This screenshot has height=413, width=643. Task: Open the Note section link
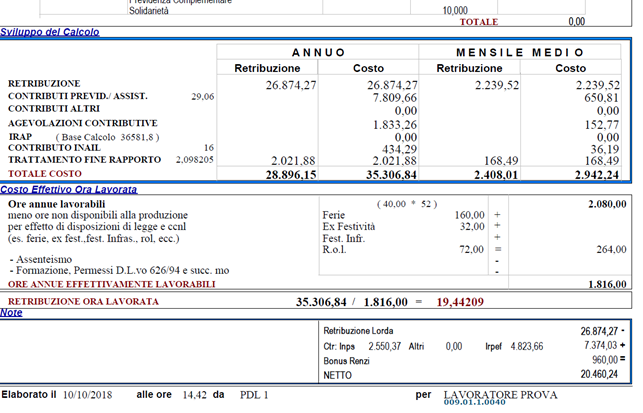[x=11, y=313]
